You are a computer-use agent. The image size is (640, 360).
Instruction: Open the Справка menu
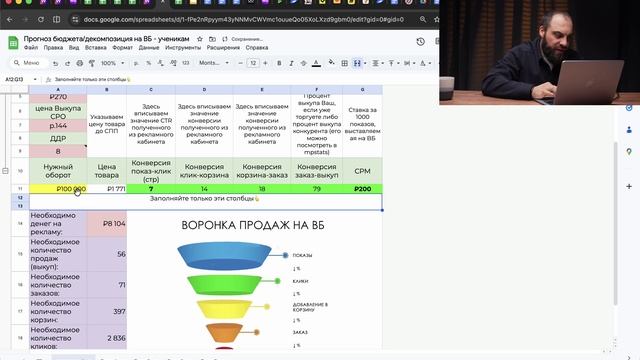tap(257, 48)
